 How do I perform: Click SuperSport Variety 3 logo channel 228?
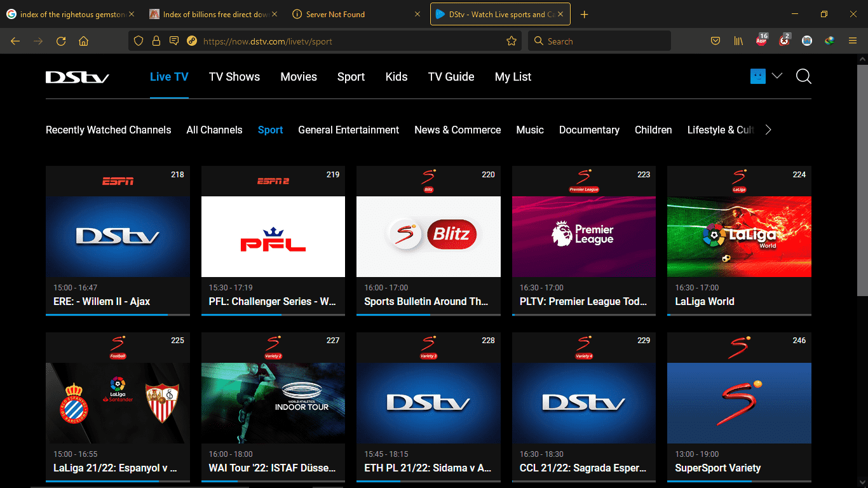(429, 348)
